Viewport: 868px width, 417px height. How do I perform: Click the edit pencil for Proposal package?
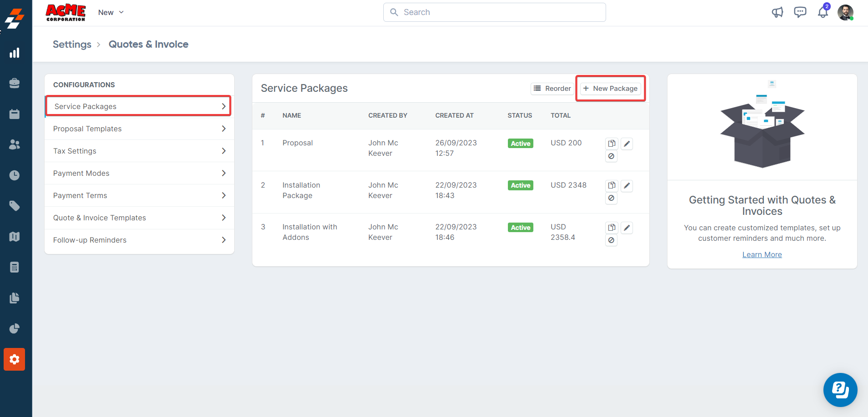(627, 144)
